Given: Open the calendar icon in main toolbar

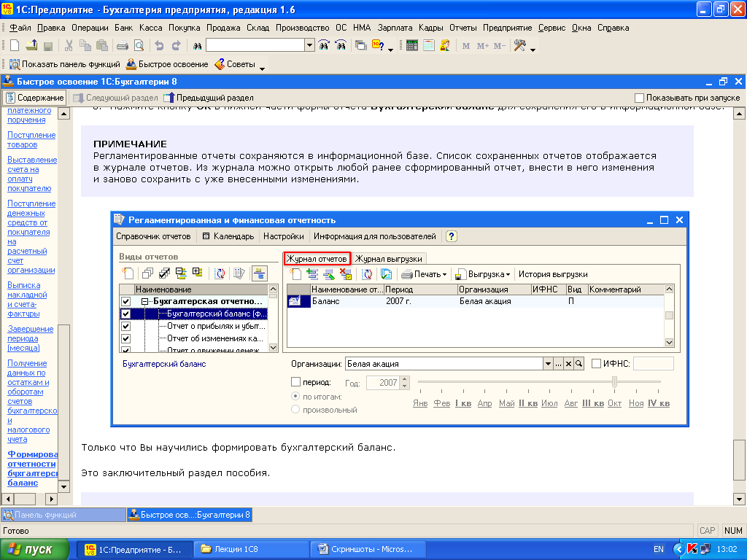Looking at the screenshot, I should pyautogui.click(x=429, y=46).
